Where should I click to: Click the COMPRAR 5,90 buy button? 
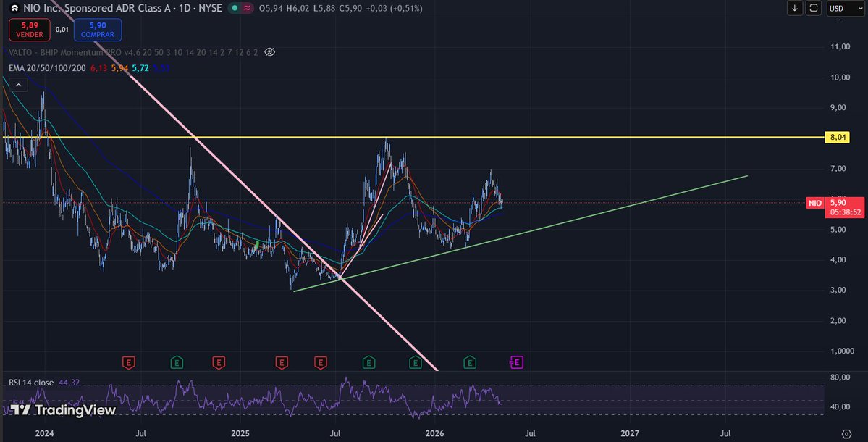98,30
